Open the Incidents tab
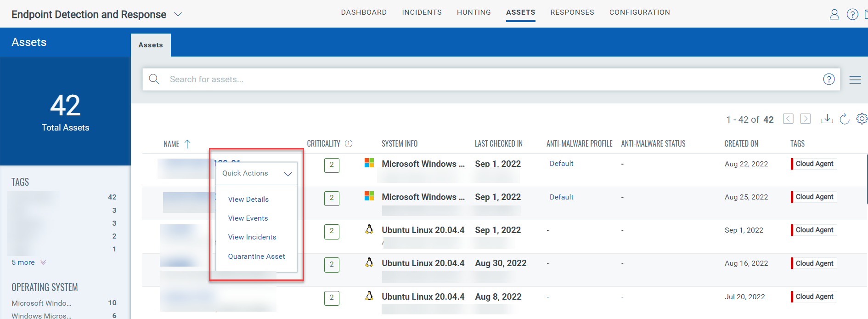This screenshot has width=868, height=319. coord(422,12)
